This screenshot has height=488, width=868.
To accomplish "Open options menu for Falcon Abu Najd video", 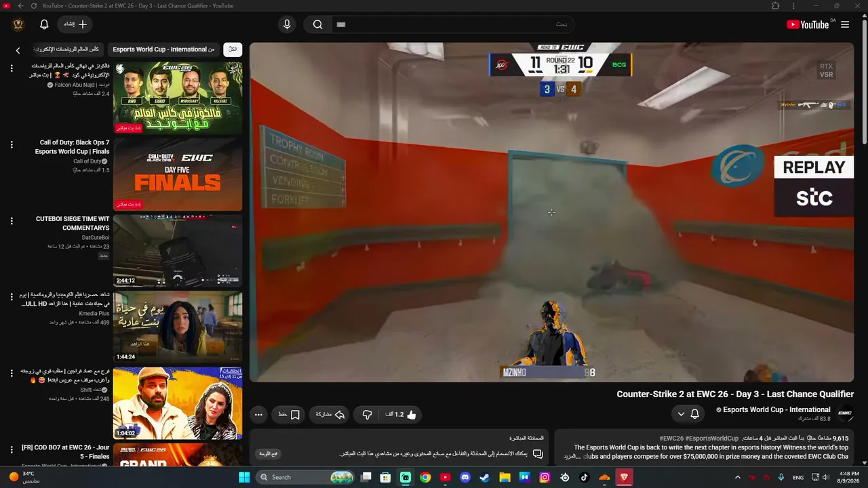I will tap(12, 68).
